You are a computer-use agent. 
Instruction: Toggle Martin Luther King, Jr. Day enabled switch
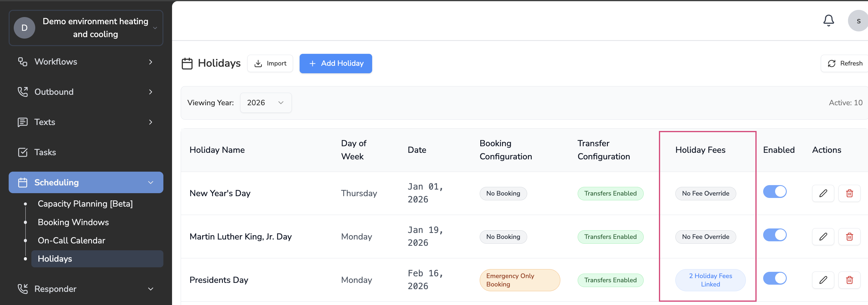click(x=774, y=235)
